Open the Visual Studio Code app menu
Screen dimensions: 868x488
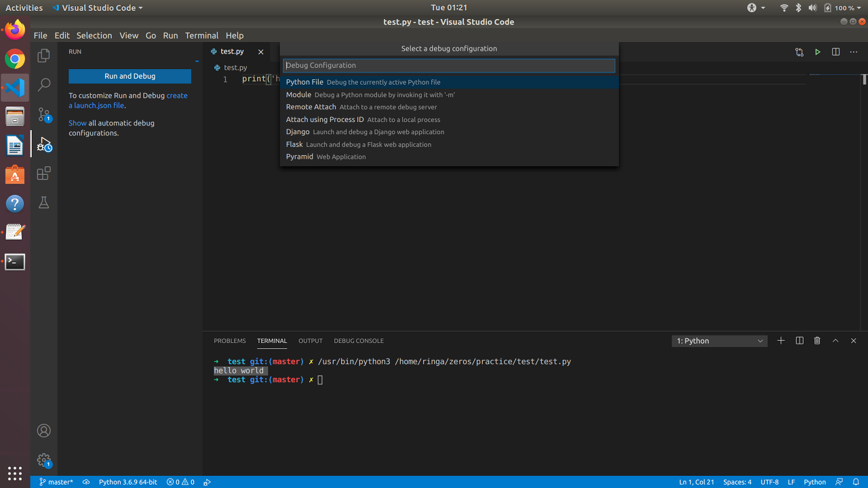point(97,7)
